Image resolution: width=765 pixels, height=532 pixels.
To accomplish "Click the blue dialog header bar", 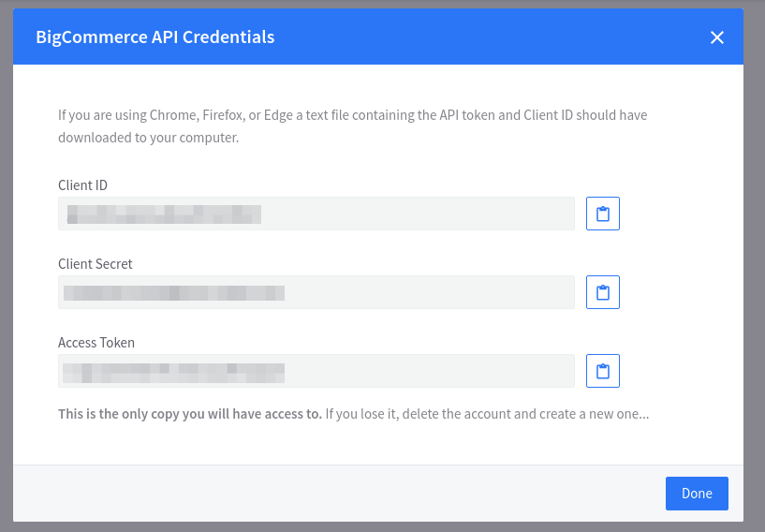I will (x=468, y=37).
